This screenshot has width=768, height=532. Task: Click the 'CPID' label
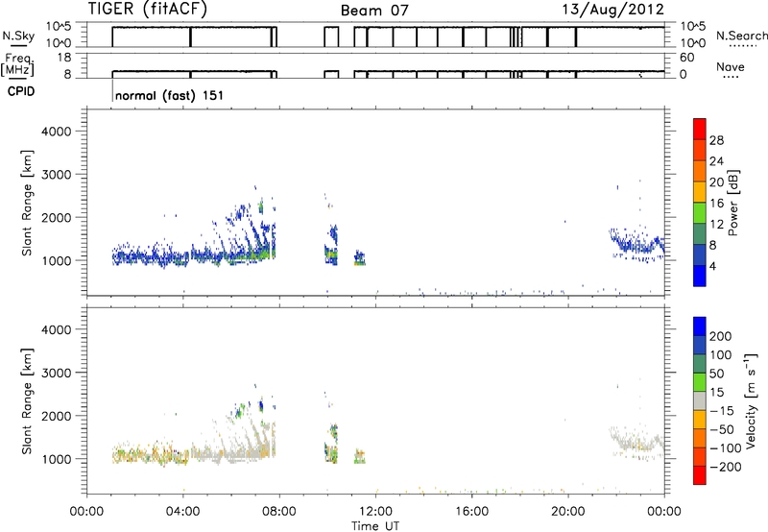[21, 91]
